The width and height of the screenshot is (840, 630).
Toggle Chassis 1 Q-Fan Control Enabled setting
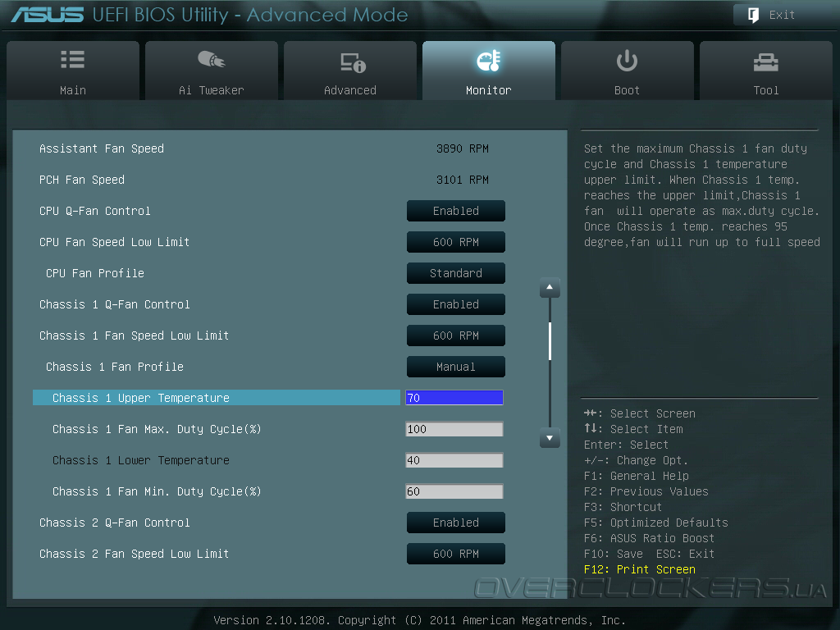(x=456, y=304)
